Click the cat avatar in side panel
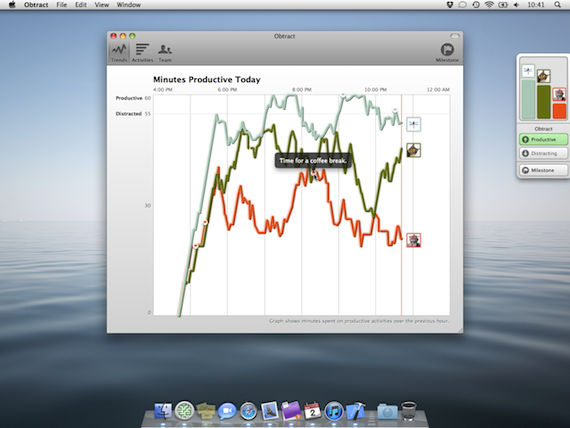The height and width of the screenshot is (428, 570). click(543, 76)
